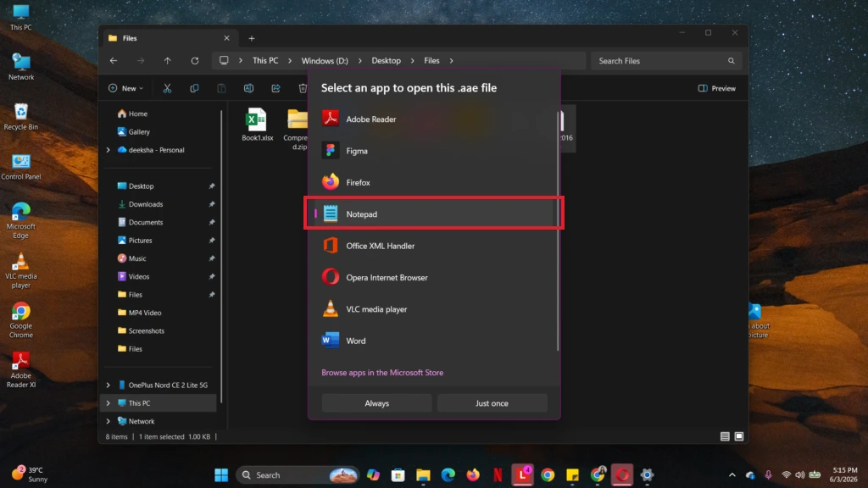868x488 pixels.
Task: Refresh the Files folder view
Action: (195, 61)
